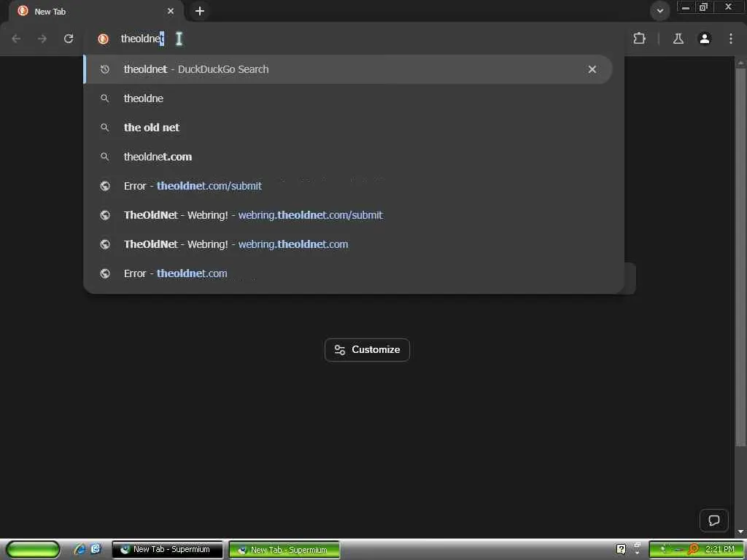Reload the page with the refresh icon

click(x=69, y=39)
